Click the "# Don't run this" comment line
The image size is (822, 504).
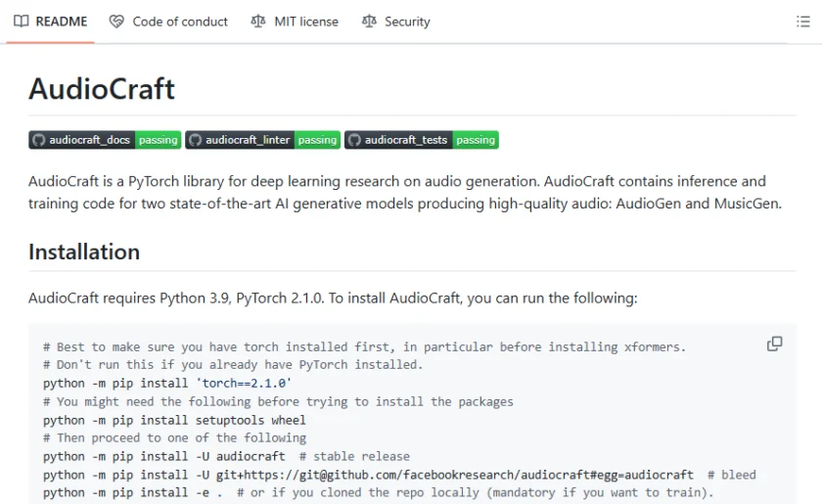[233, 365]
